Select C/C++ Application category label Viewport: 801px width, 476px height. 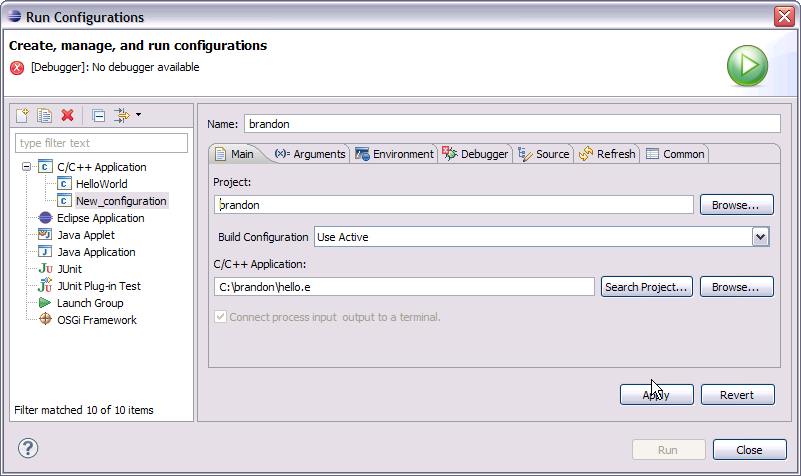coord(102,167)
